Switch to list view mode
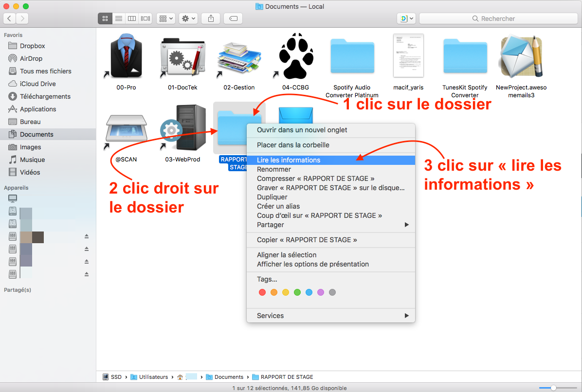Screen dimensions: 582x392 (x=118, y=18)
